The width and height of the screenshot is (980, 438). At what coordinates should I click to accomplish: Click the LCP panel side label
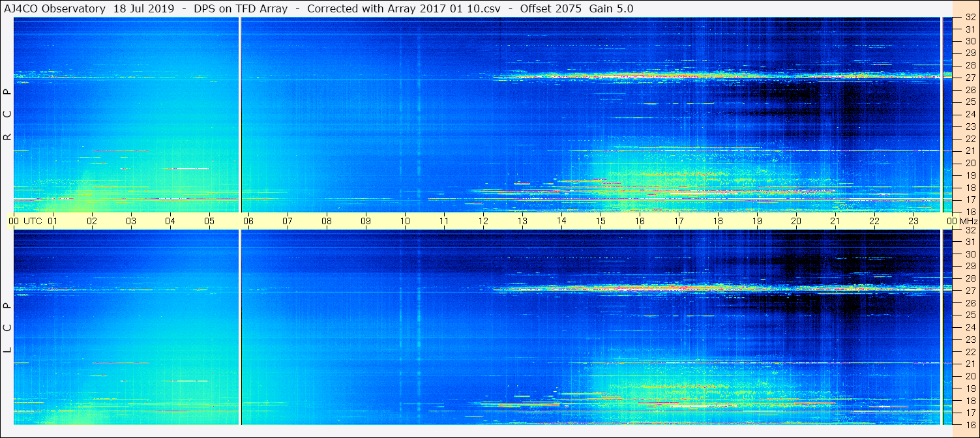[7, 328]
